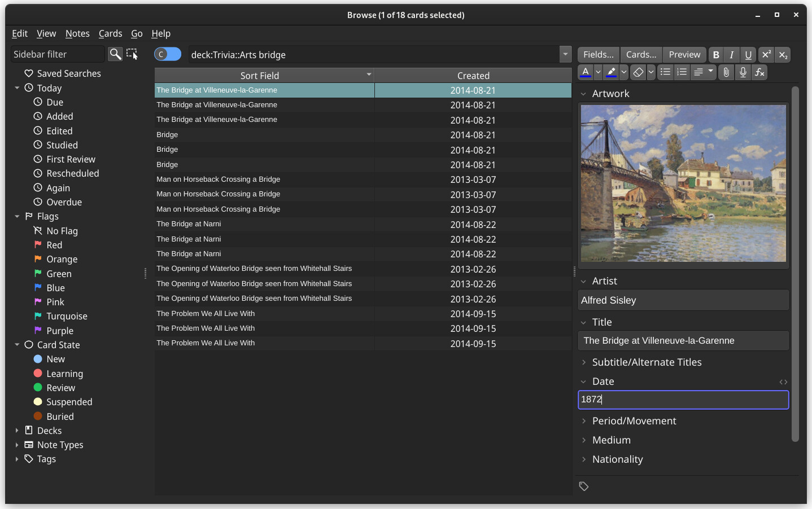Open the Help menu
The image size is (812, 509).
(161, 33)
